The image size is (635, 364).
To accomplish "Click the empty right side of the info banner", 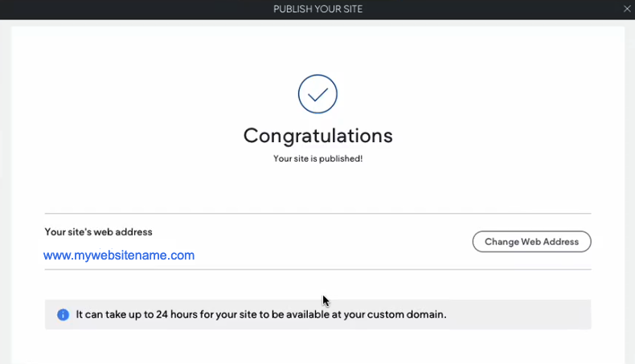I will [518, 315].
